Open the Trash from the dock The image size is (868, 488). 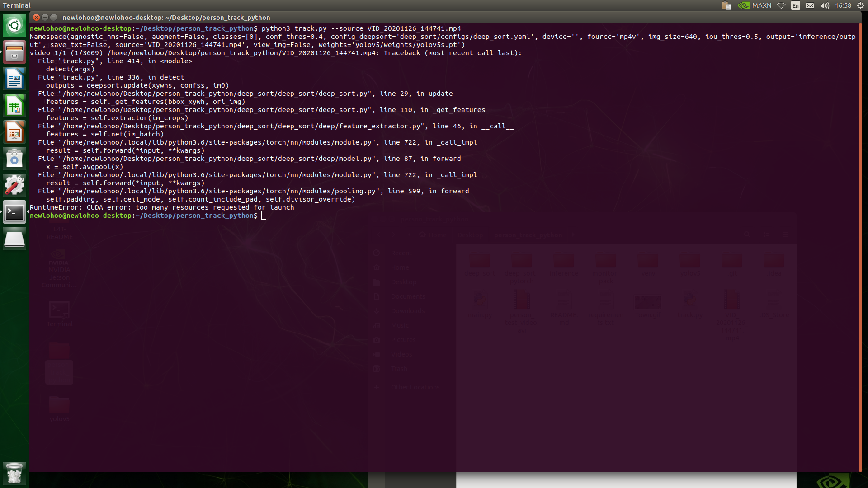click(x=14, y=473)
